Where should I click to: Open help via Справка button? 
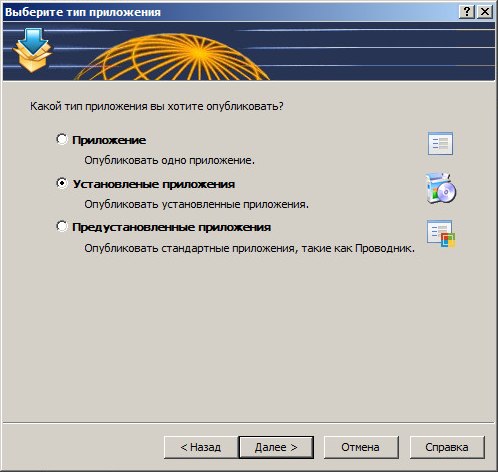pyautogui.click(x=447, y=447)
